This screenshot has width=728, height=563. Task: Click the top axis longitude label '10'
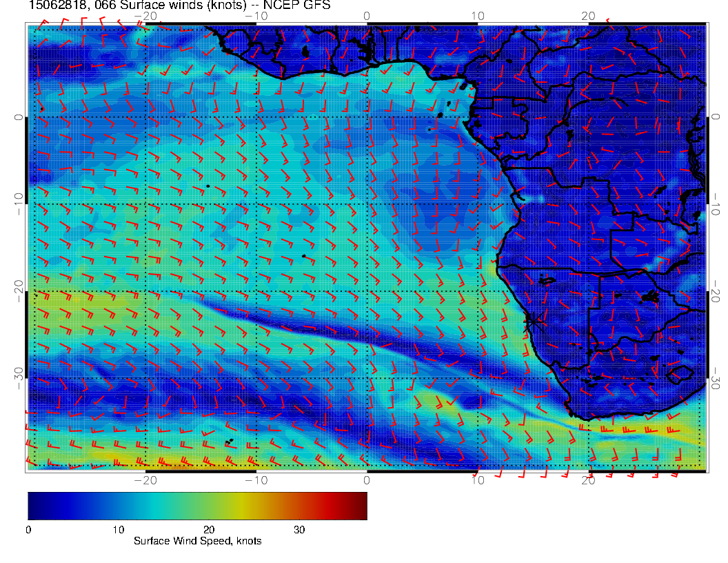(x=478, y=15)
